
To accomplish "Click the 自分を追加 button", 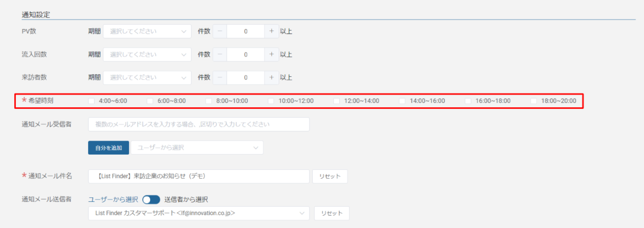I will coord(108,148).
